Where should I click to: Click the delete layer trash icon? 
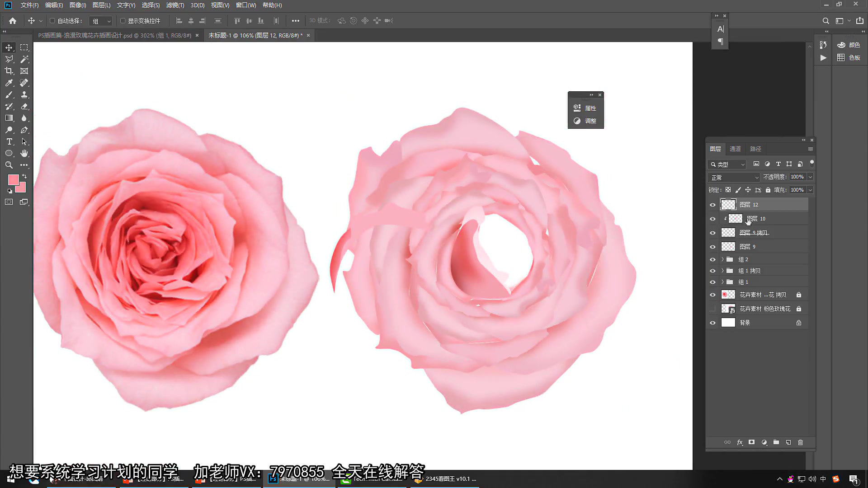pos(800,442)
